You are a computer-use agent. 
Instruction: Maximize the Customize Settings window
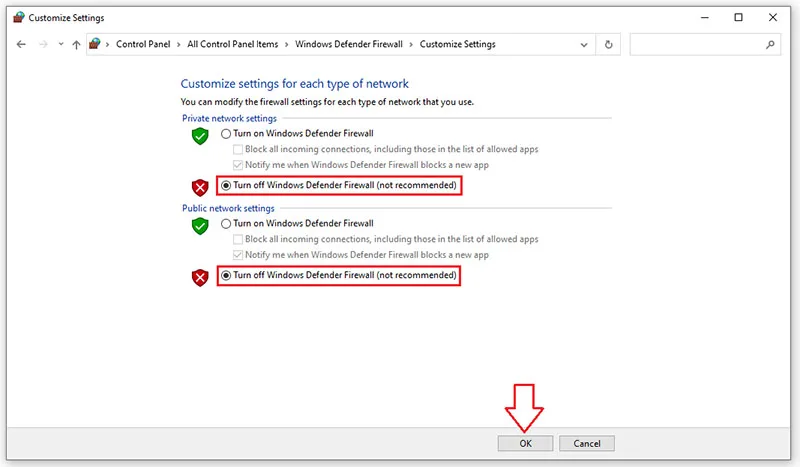point(738,17)
